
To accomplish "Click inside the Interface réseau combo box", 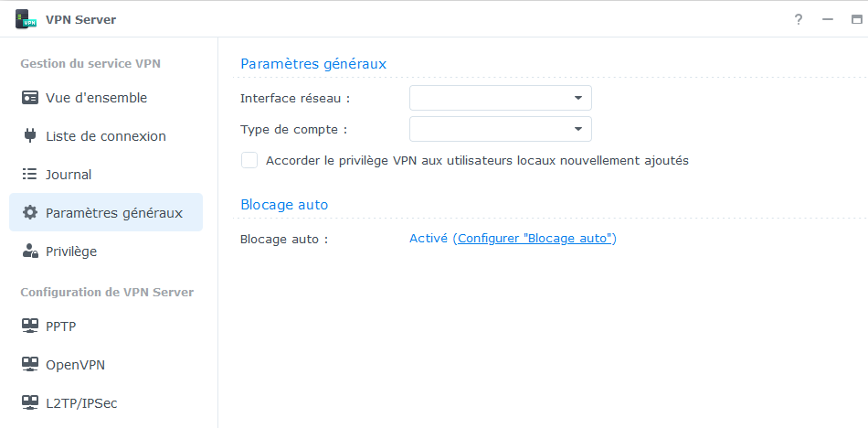I will pos(491,98).
